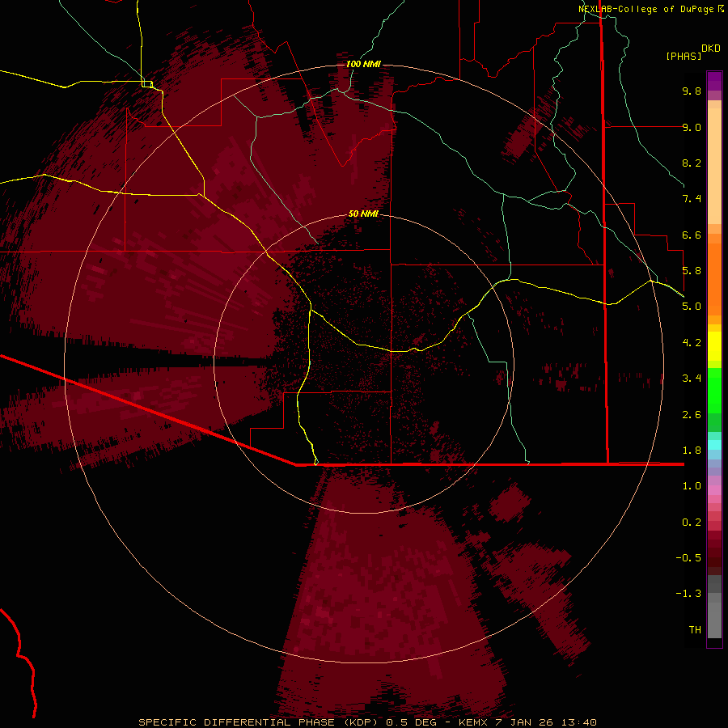Click the 2.6 scale label
The height and width of the screenshot is (728, 728).
(x=692, y=415)
